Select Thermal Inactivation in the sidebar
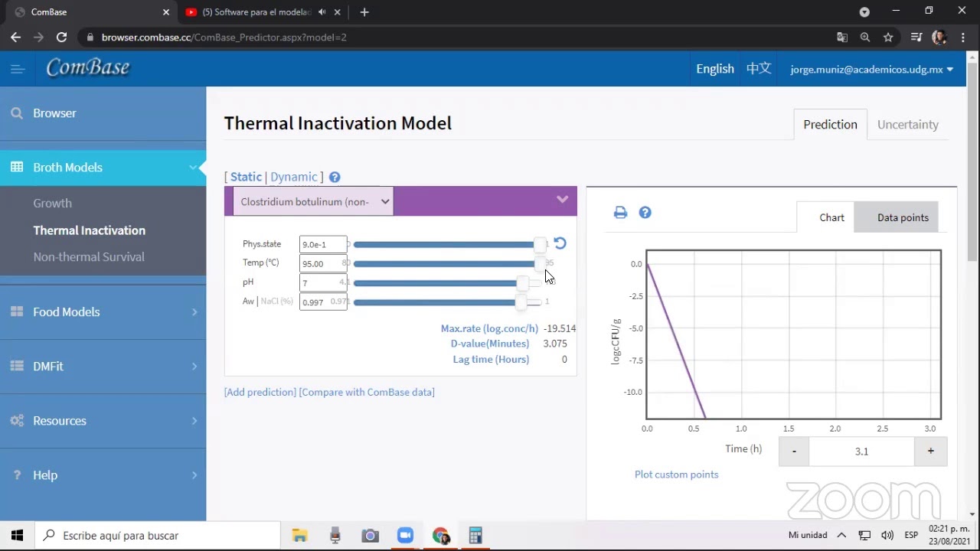Viewport: 980px width, 551px height. pos(89,230)
